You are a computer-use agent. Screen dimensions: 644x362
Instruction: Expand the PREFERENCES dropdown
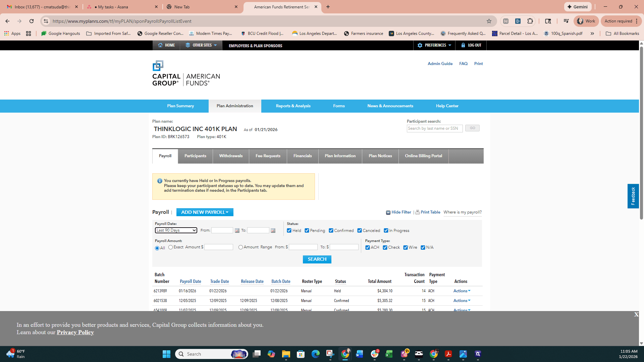pyautogui.click(x=434, y=45)
